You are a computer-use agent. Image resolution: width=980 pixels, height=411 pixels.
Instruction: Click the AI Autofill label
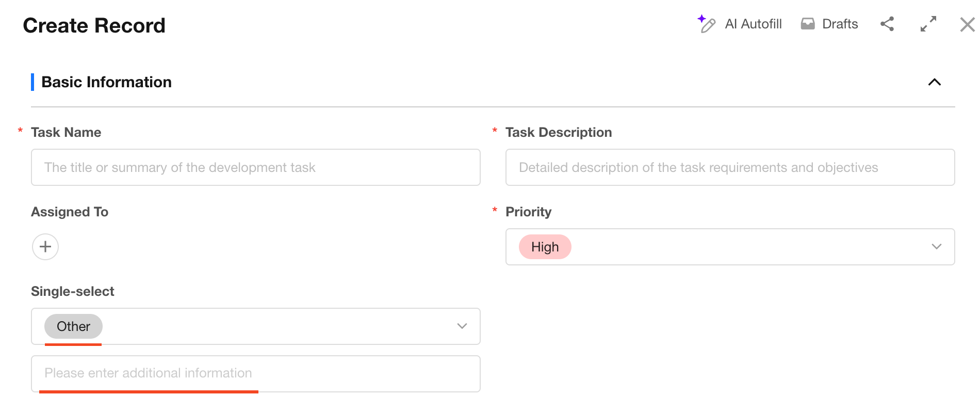[x=753, y=24]
